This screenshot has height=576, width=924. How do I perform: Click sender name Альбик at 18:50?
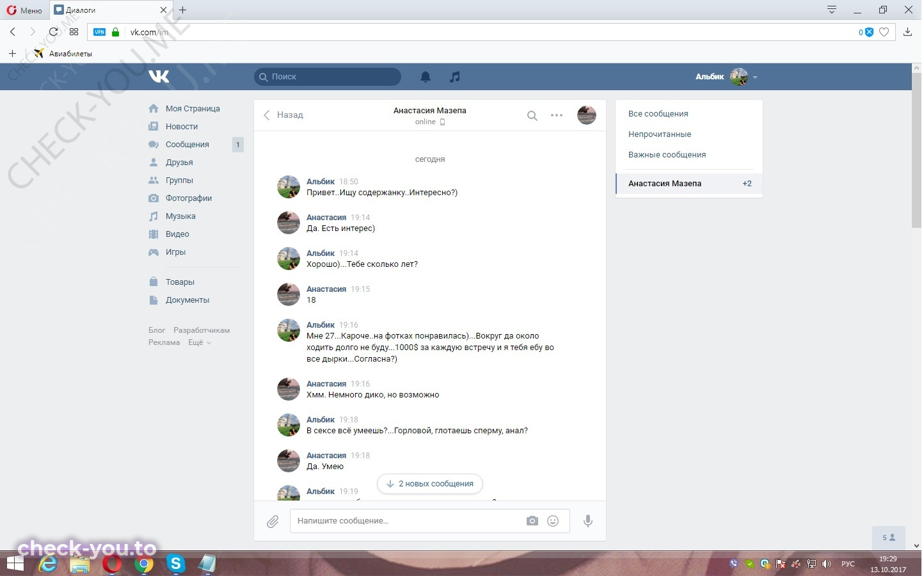coord(321,182)
